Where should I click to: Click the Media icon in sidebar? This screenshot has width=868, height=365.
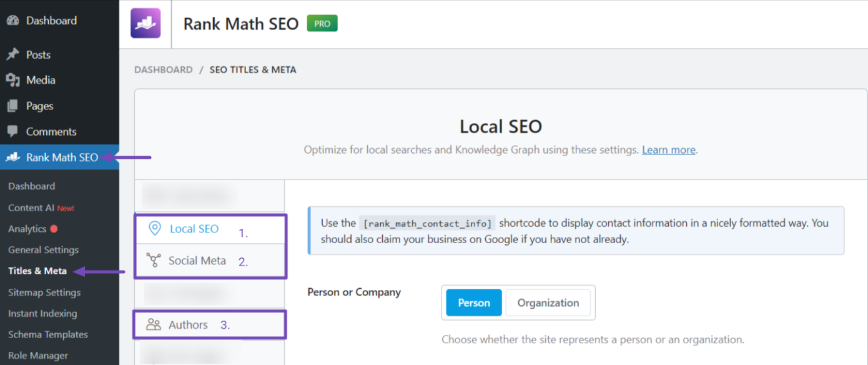tap(12, 80)
